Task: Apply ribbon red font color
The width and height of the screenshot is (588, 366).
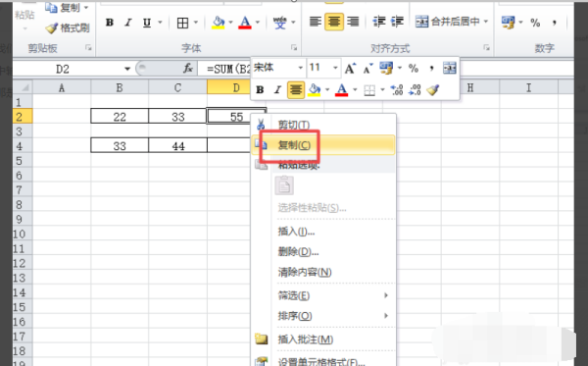Action: pyautogui.click(x=245, y=23)
